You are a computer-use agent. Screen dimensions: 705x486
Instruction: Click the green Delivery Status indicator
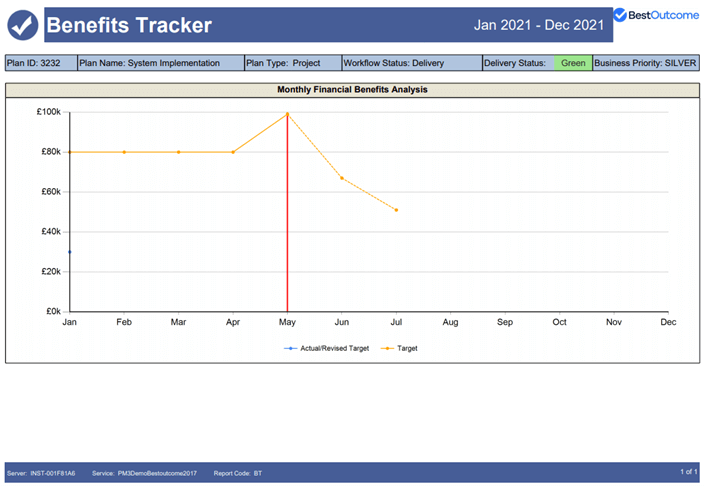click(x=573, y=63)
